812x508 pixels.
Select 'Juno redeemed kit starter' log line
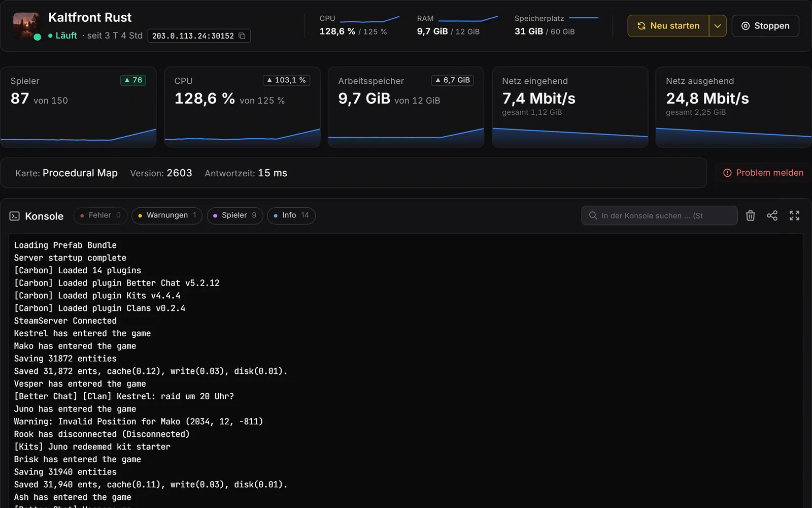[92, 447]
